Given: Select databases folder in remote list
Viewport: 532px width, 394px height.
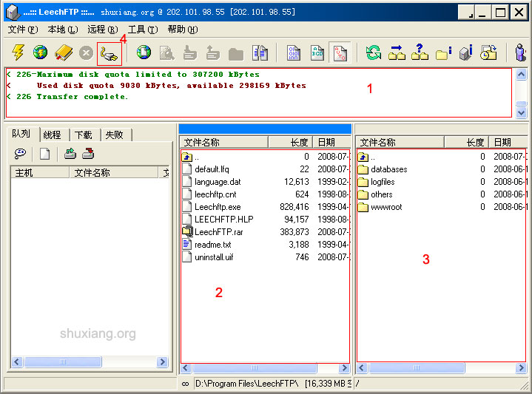Looking at the screenshot, I should tap(388, 169).
